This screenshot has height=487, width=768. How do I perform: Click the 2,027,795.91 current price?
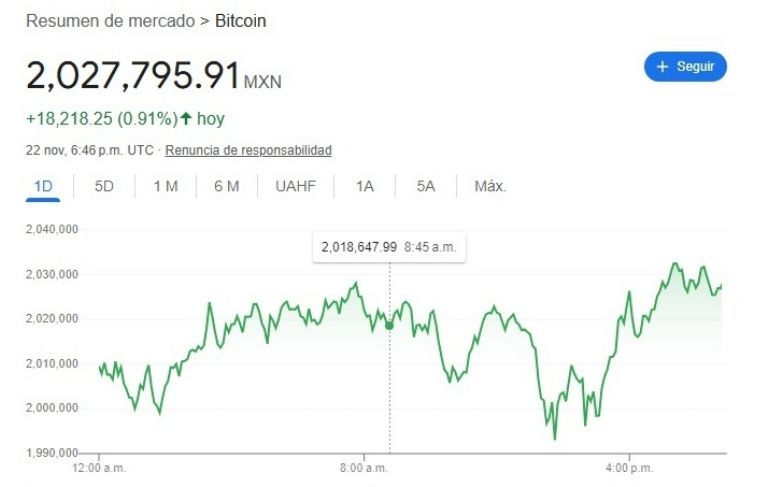tap(133, 76)
